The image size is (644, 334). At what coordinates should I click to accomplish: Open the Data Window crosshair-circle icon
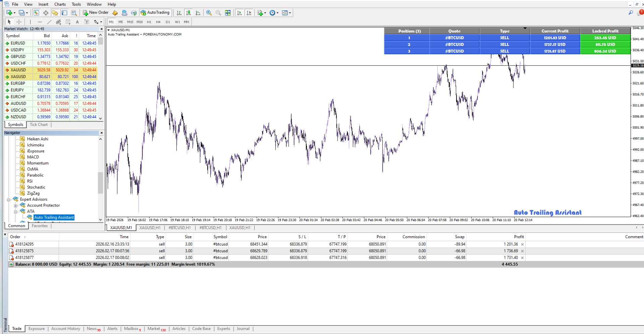46,13
